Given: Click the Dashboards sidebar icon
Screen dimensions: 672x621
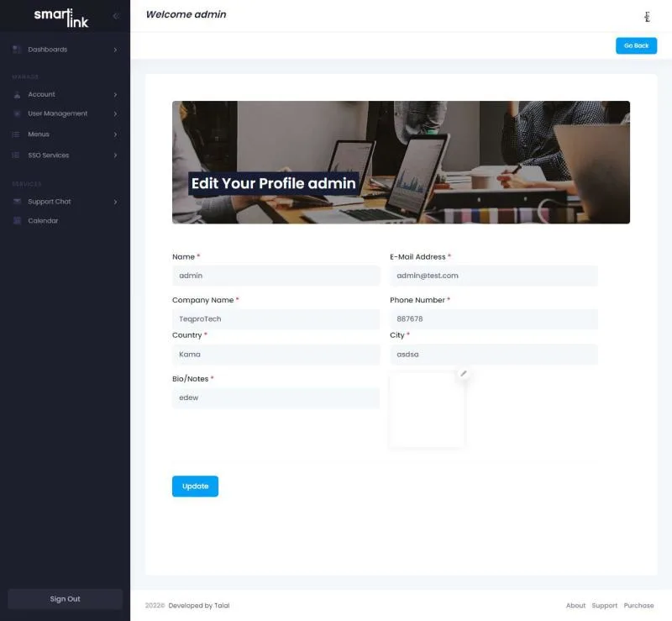Looking at the screenshot, I should click(17, 50).
